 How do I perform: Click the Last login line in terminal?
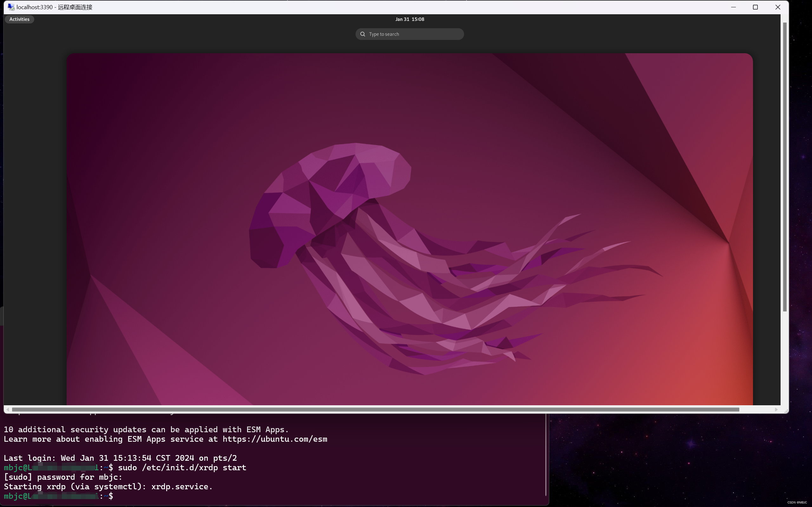(120, 458)
